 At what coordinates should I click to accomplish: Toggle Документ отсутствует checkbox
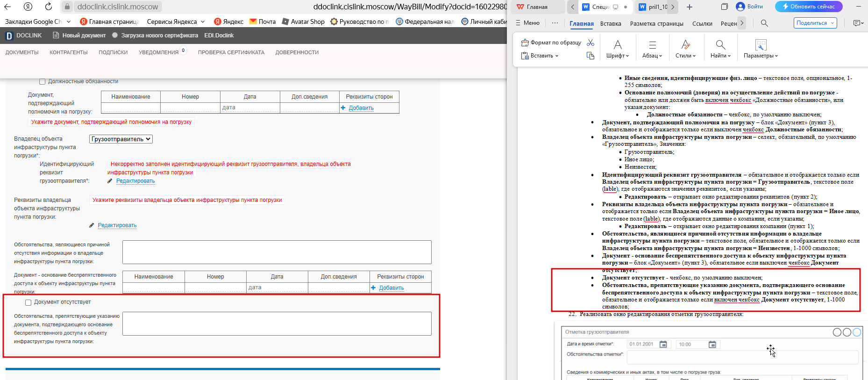(x=28, y=302)
